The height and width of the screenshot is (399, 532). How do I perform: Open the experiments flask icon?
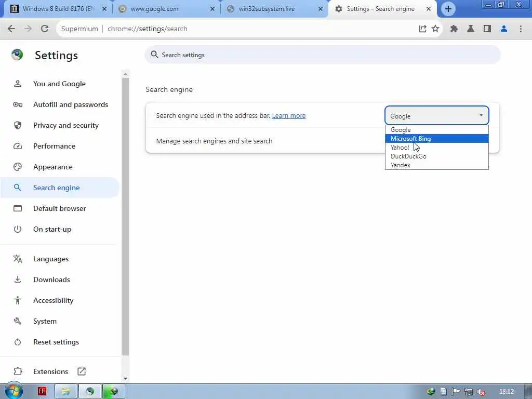(x=471, y=29)
